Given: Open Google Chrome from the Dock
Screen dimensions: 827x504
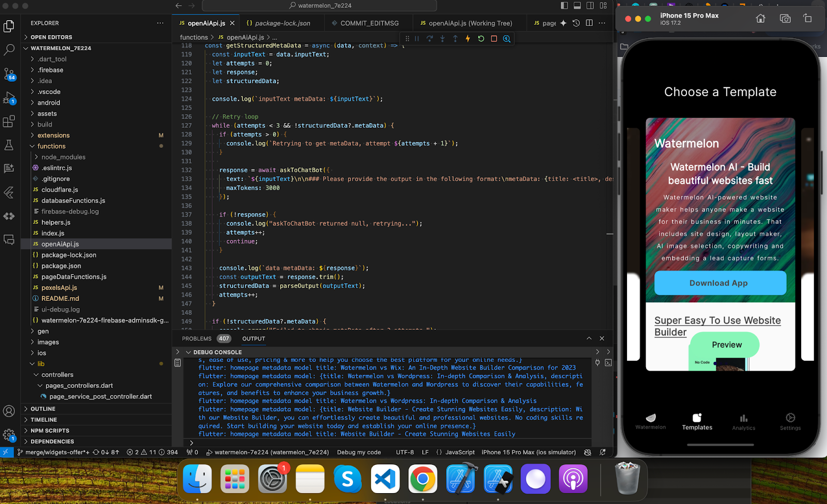Looking at the screenshot, I should point(423,479).
